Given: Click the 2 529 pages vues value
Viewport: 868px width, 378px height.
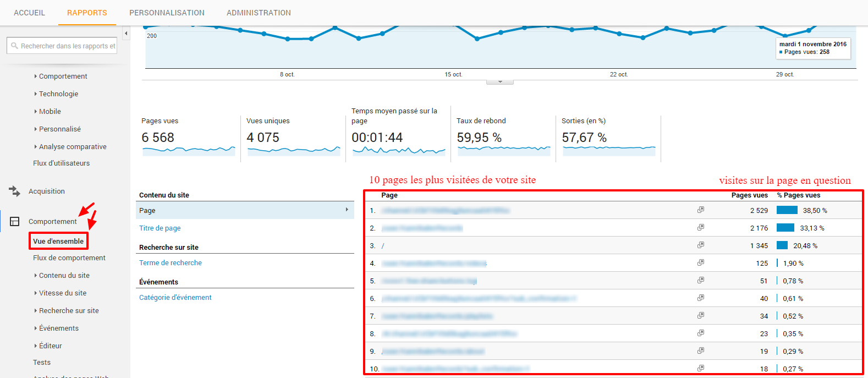Looking at the screenshot, I should [x=759, y=210].
